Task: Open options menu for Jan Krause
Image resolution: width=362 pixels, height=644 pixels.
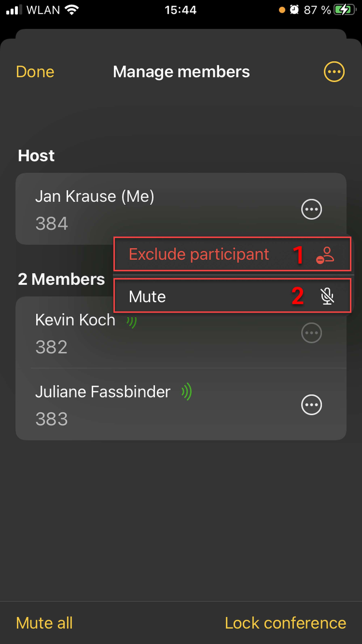Action: tap(311, 209)
